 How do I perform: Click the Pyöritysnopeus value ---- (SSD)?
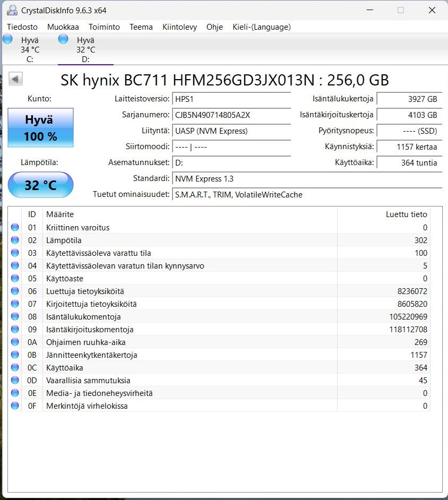pos(409,131)
